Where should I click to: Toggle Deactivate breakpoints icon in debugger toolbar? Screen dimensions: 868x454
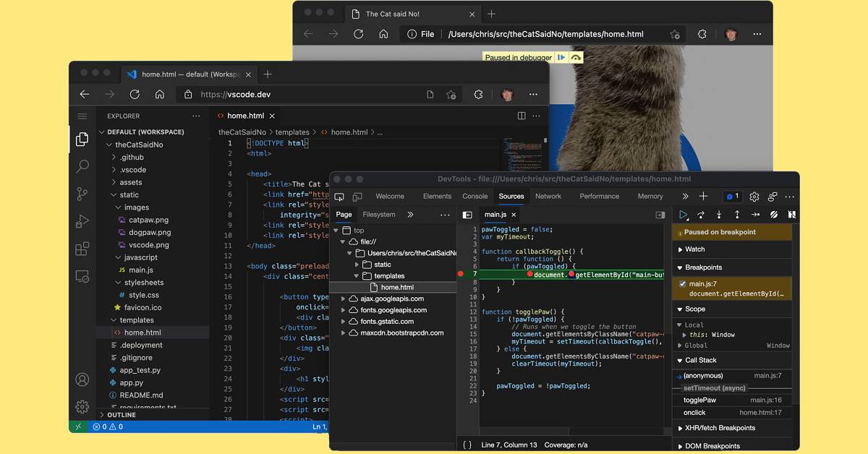coord(773,215)
